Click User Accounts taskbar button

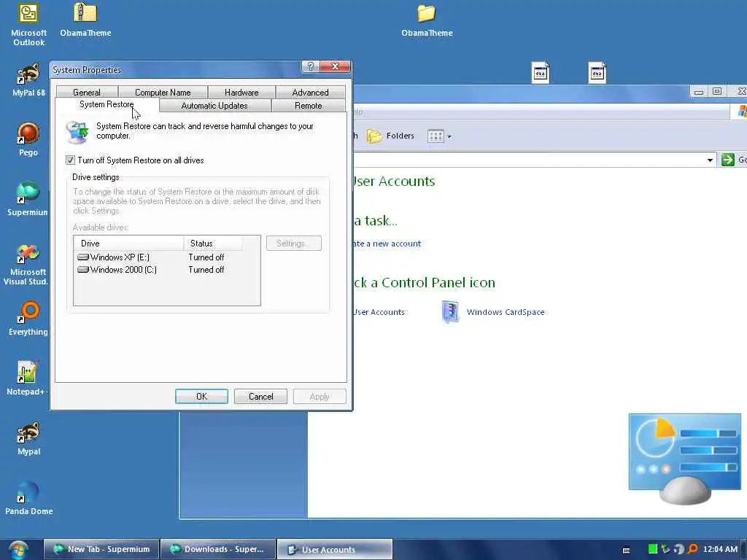click(334, 549)
